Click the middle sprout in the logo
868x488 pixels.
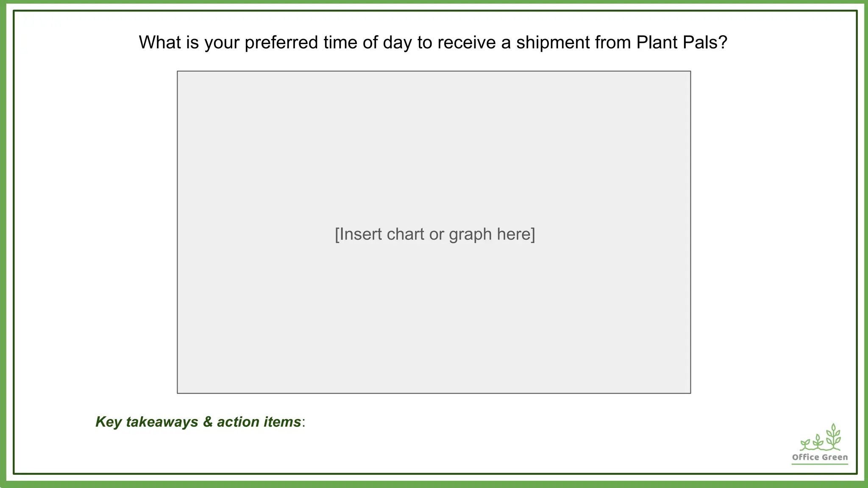coord(818,442)
